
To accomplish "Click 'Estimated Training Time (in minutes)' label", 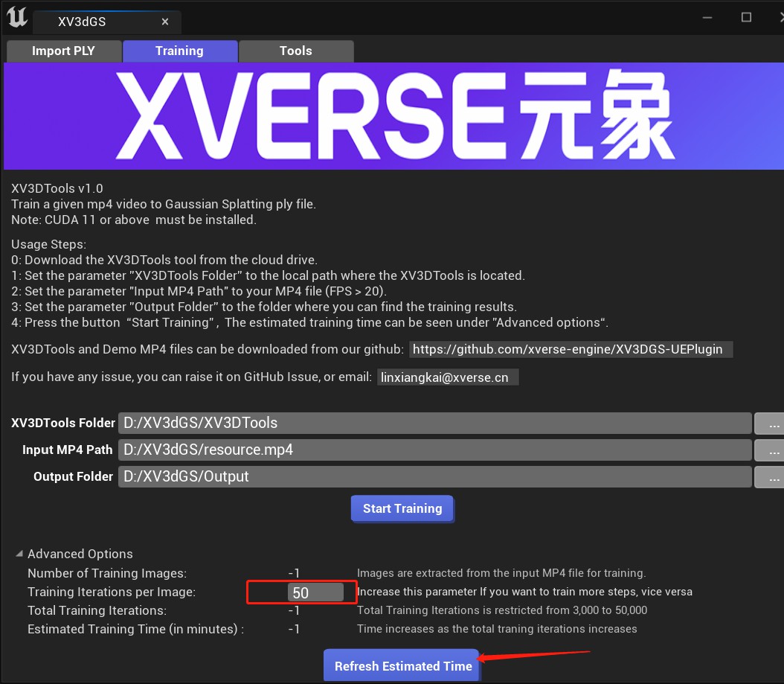I will tap(135, 629).
